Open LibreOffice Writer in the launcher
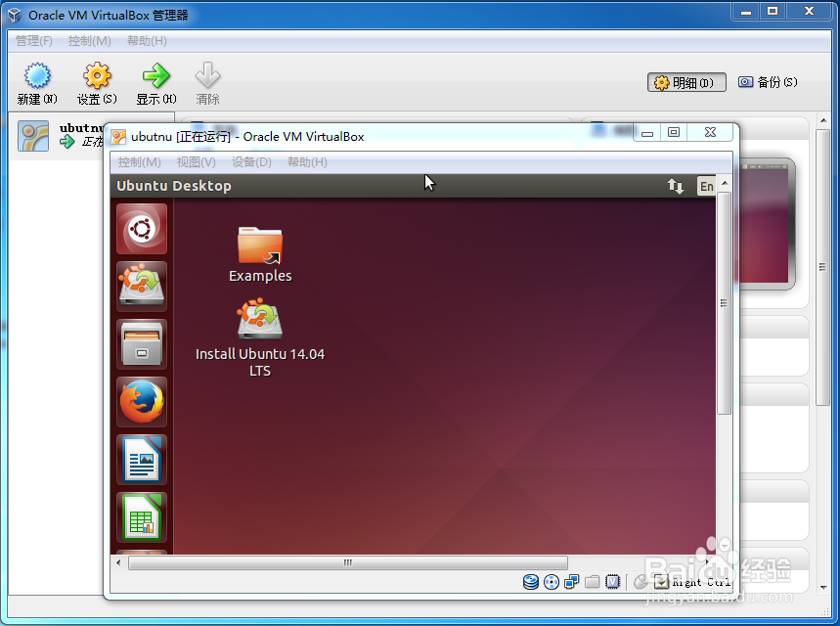 142,460
